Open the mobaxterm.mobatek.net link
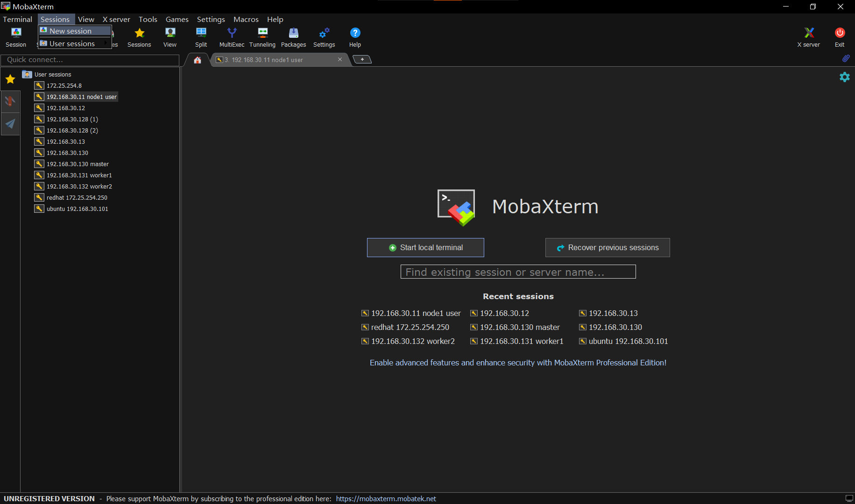The image size is (855, 504). [386, 498]
